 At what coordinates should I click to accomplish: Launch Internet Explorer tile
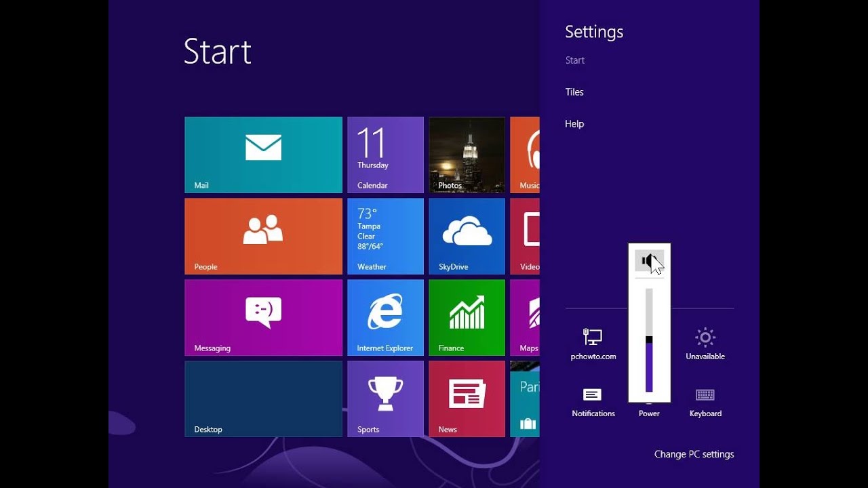385,318
